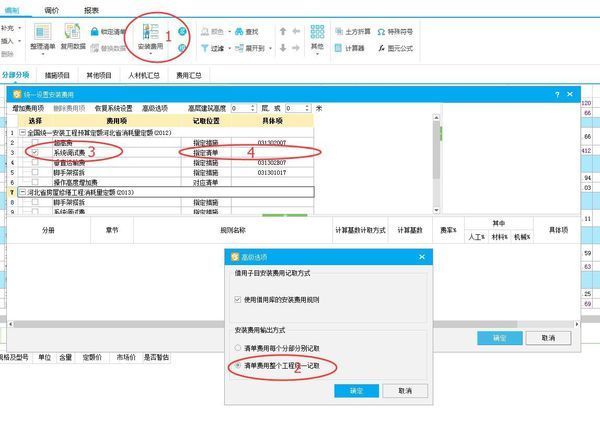Open the 其他项目 tab
Image resolution: width=600 pixels, height=422 pixels.
(x=99, y=75)
